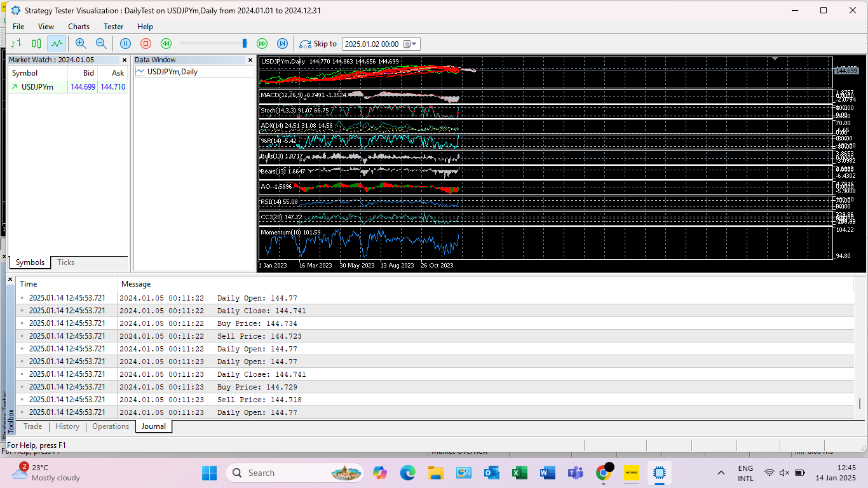Image resolution: width=868 pixels, height=488 pixels.
Task: Open Microsoft Teams from taskbar
Action: click(575, 473)
